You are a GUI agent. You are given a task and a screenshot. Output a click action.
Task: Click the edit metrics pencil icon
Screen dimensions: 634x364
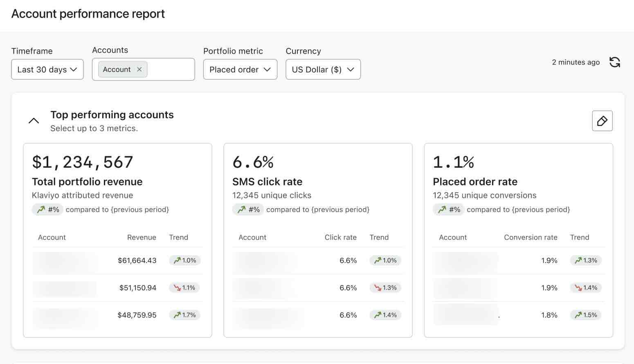pyautogui.click(x=602, y=121)
